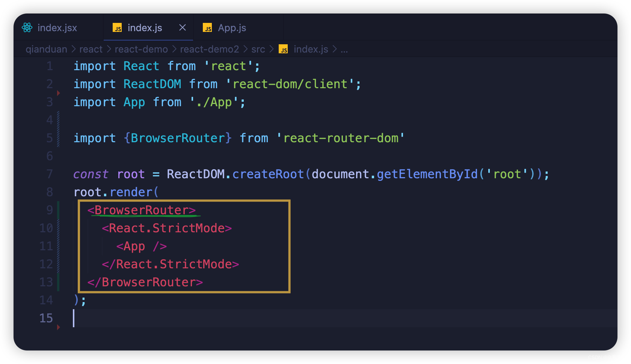The width and height of the screenshot is (631, 364).
Task: Click 'react' string on line 1
Action: click(x=228, y=66)
